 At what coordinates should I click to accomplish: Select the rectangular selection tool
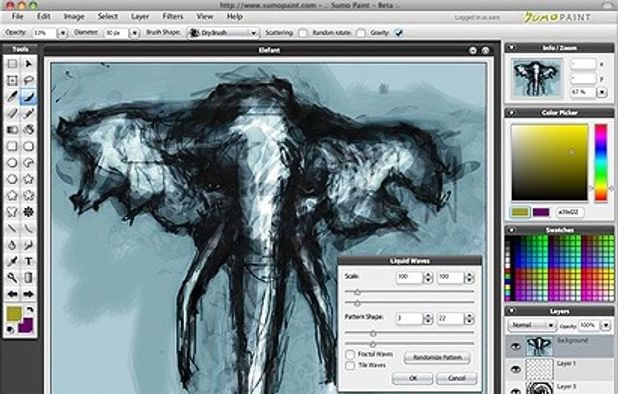(x=12, y=64)
